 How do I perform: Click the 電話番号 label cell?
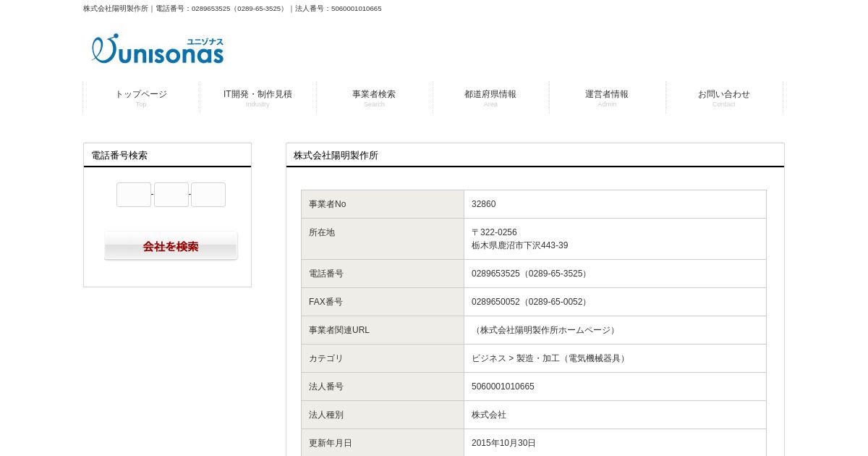[x=383, y=274]
